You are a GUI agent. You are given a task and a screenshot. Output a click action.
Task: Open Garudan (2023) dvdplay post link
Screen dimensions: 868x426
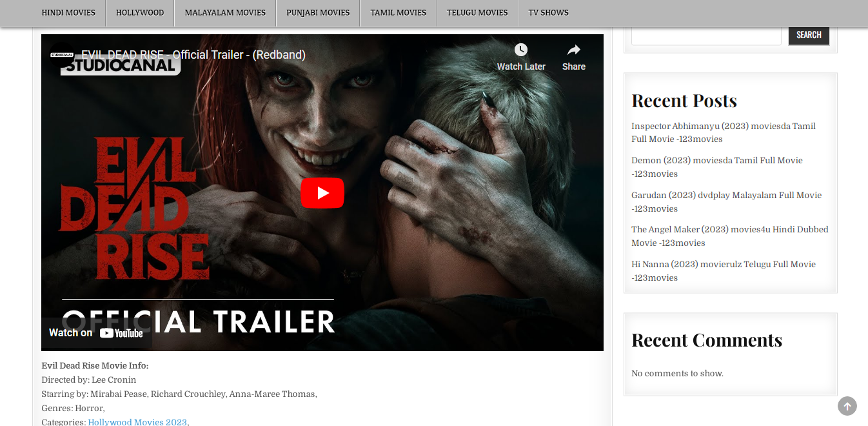[x=727, y=202]
